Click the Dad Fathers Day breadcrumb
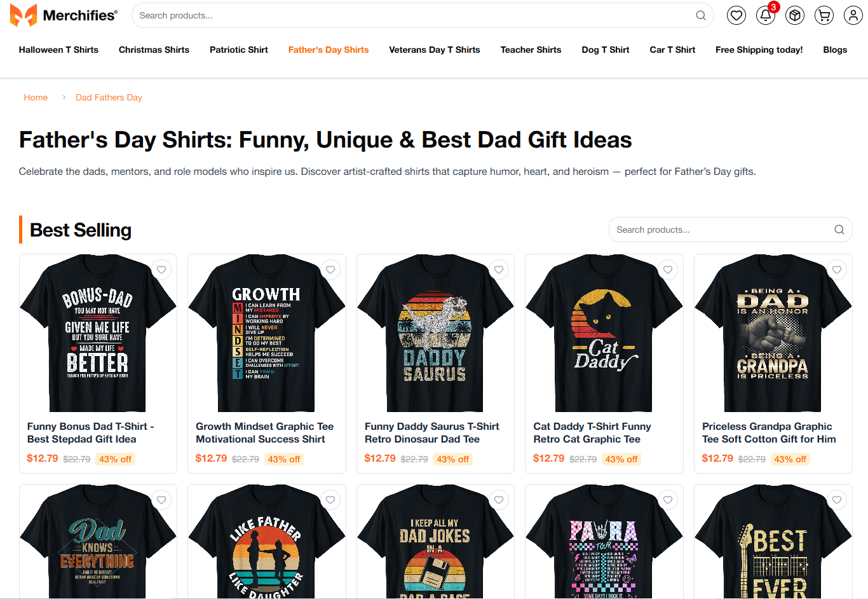This screenshot has width=868, height=599. (x=109, y=97)
